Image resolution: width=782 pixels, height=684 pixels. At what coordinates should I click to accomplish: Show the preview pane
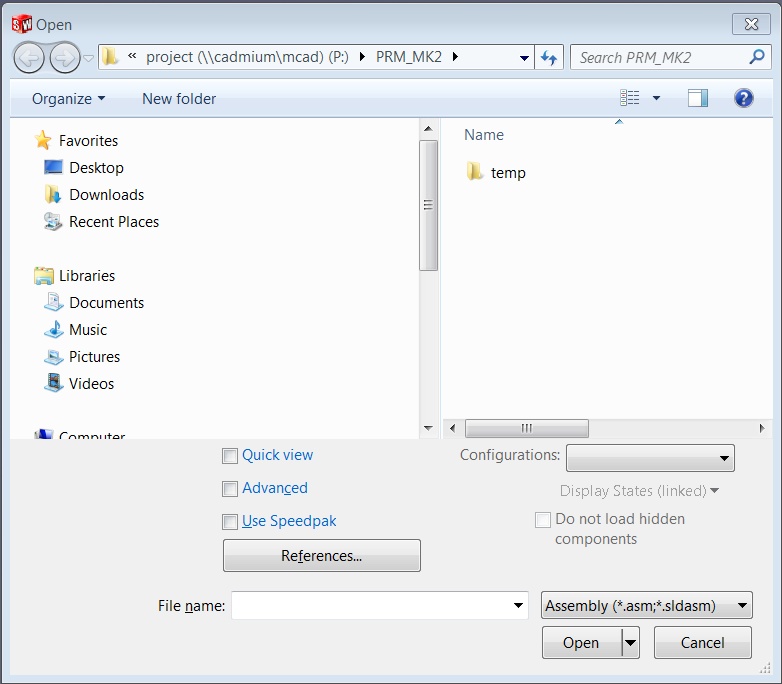coord(698,98)
